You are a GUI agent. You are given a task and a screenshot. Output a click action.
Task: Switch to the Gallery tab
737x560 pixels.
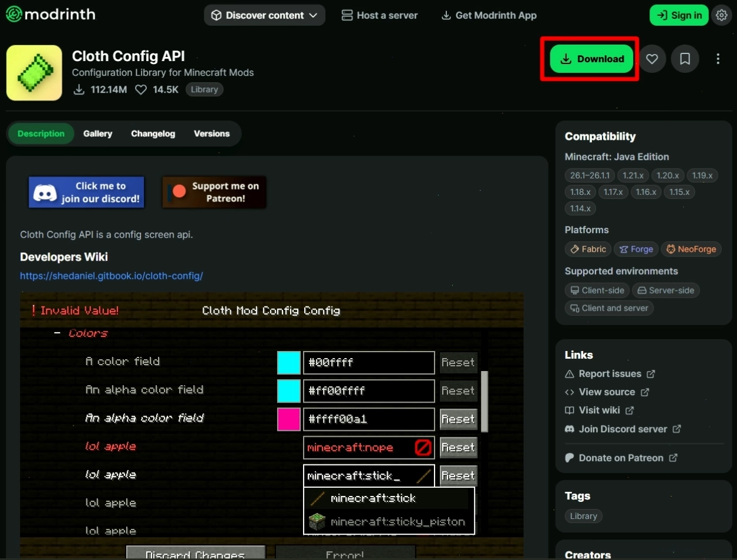point(97,134)
